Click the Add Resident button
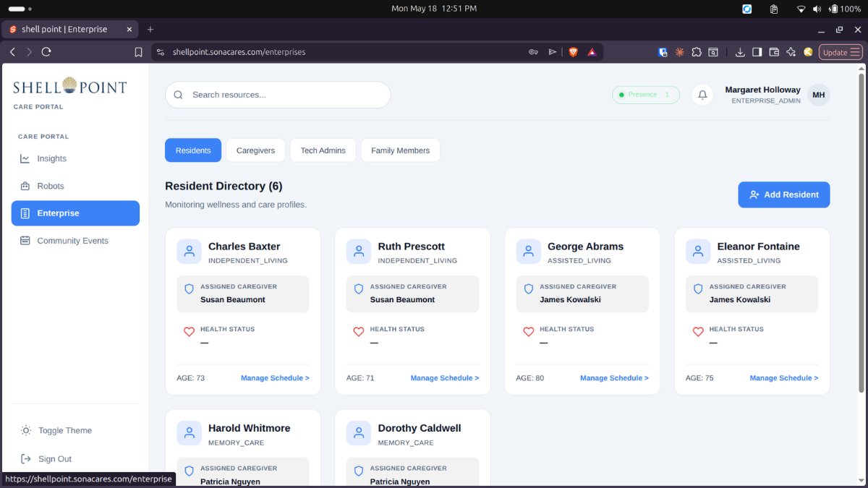Viewport: 868px width, 488px height. coord(784,194)
